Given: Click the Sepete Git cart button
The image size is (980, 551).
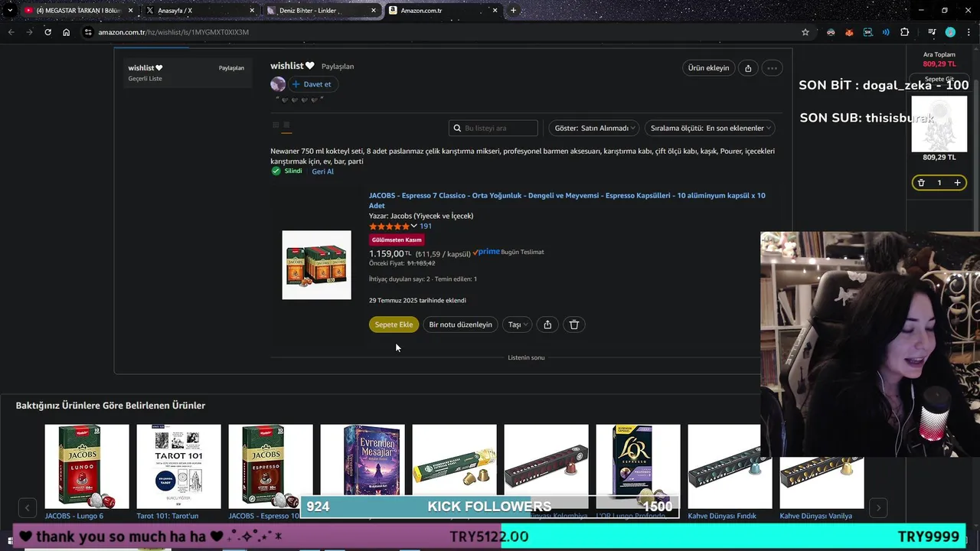Looking at the screenshot, I should coord(939,79).
